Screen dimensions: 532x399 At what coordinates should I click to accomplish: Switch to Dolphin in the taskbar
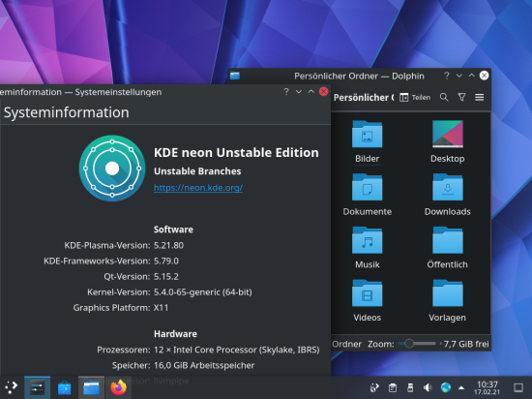(x=91, y=387)
